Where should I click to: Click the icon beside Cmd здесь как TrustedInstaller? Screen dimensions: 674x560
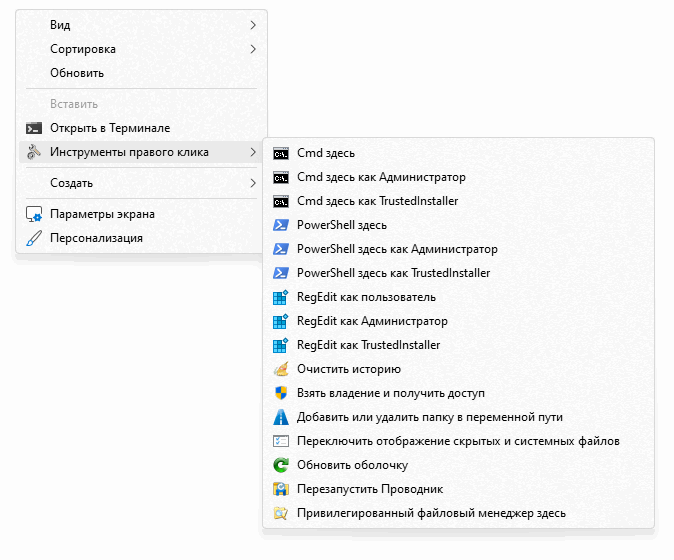[x=281, y=202]
